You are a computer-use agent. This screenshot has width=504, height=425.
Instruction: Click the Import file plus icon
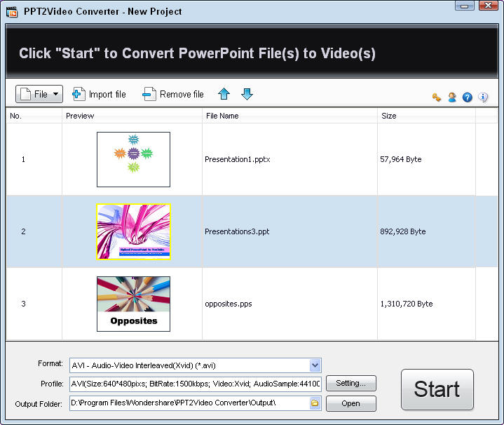point(79,94)
